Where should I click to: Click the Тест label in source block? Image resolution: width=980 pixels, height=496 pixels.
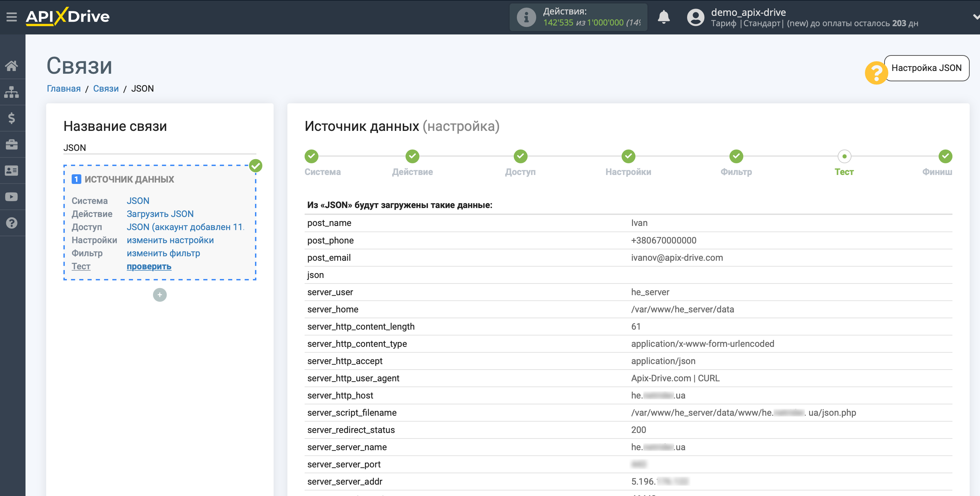tap(81, 267)
